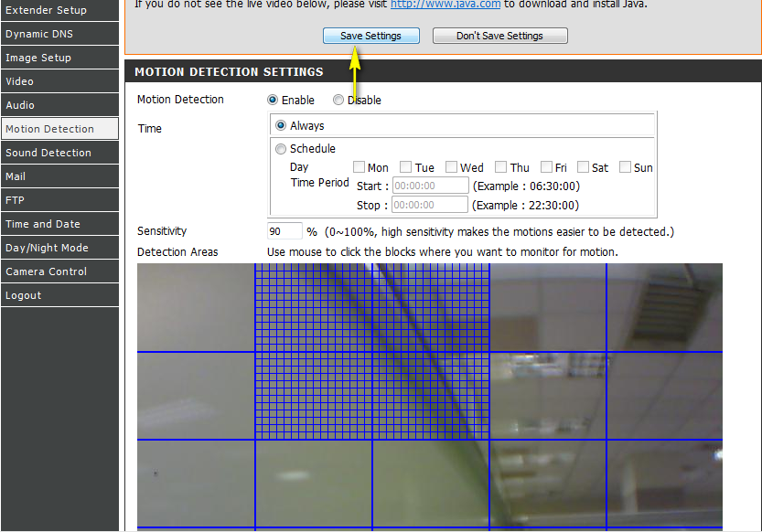Viewport: 762px width, 532px height.
Task: Click the Sensitivity percentage field
Action: (x=284, y=231)
